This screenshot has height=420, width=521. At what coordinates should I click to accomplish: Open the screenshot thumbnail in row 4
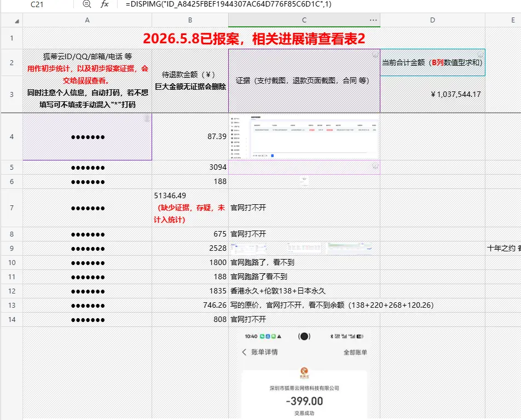tap(304, 137)
